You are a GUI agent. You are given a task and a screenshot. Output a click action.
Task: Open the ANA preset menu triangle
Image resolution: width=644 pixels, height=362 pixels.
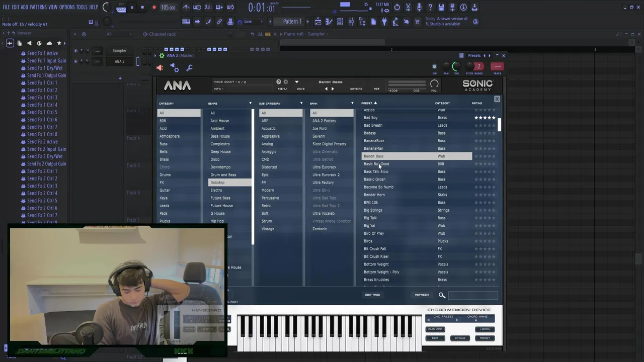pos(297,82)
